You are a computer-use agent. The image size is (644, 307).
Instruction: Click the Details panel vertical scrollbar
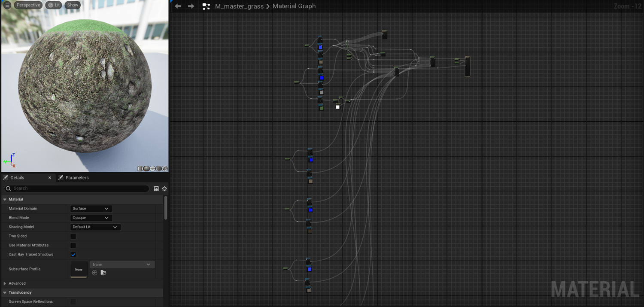pos(166,208)
